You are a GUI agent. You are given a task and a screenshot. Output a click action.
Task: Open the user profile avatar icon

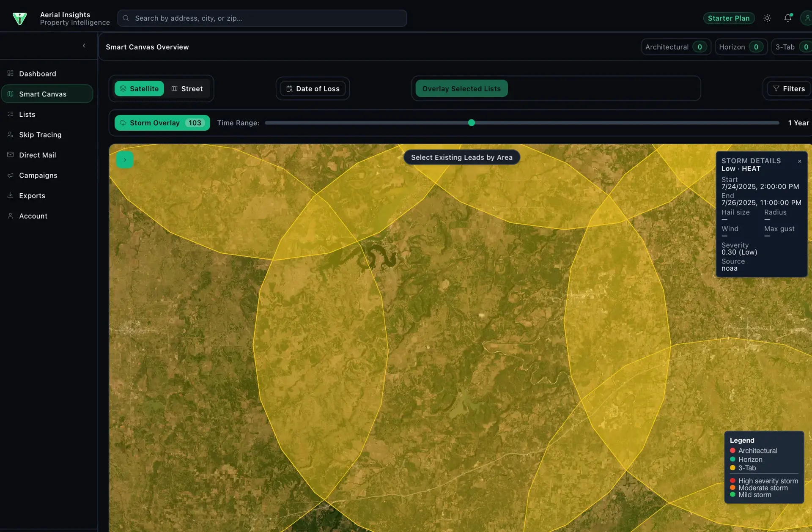[807, 18]
